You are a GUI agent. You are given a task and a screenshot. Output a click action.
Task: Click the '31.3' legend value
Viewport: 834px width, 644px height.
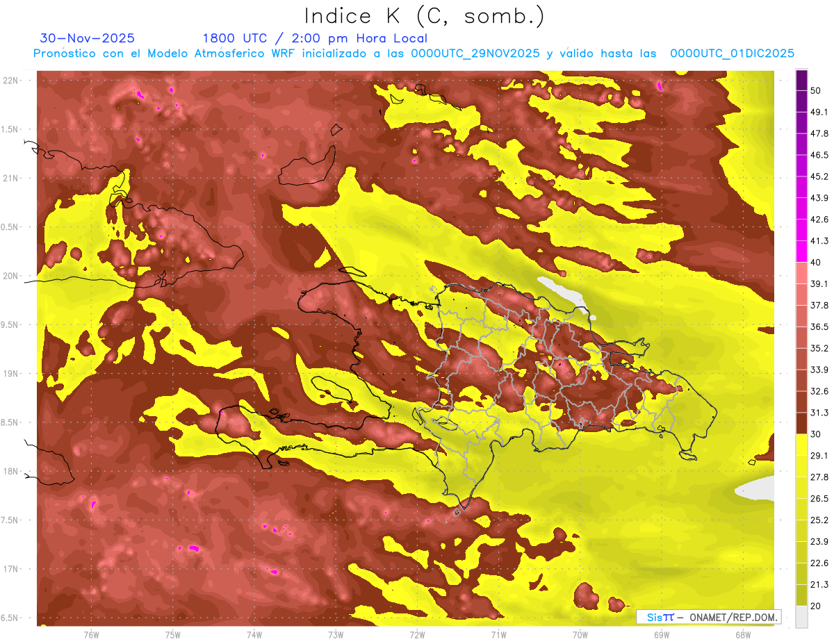pyautogui.click(x=819, y=413)
